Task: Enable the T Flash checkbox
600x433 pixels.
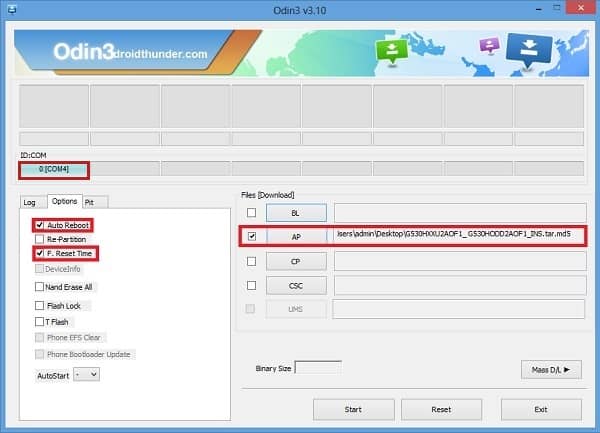Action: (x=39, y=321)
